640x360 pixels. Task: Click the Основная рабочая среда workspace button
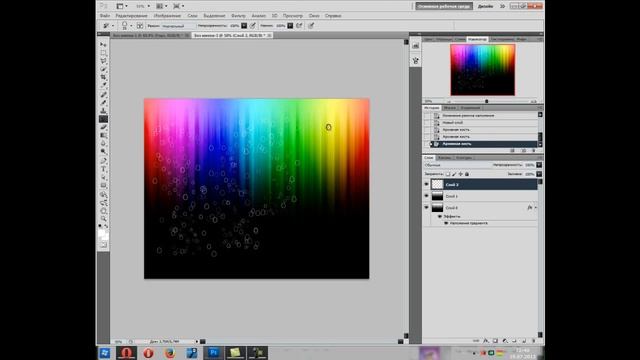click(444, 6)
